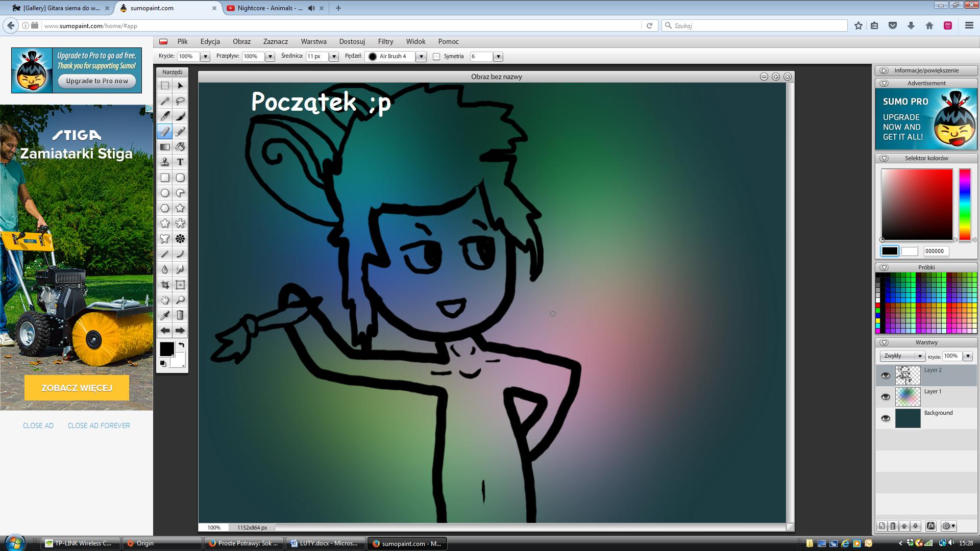Select the Move arrow tool
The image size is (980, 551).
click(180, 86)
